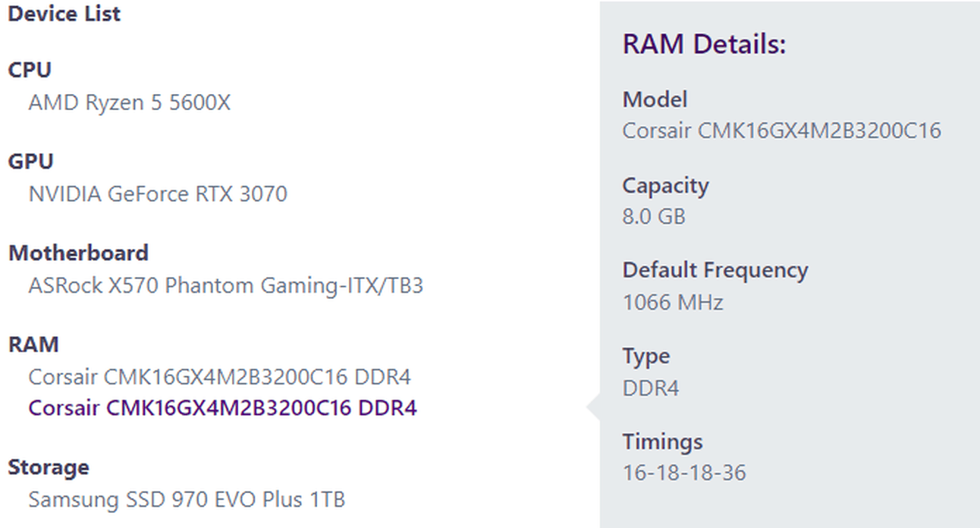Click the 1066 MHz default frequency value

click(x=673, y=303)
